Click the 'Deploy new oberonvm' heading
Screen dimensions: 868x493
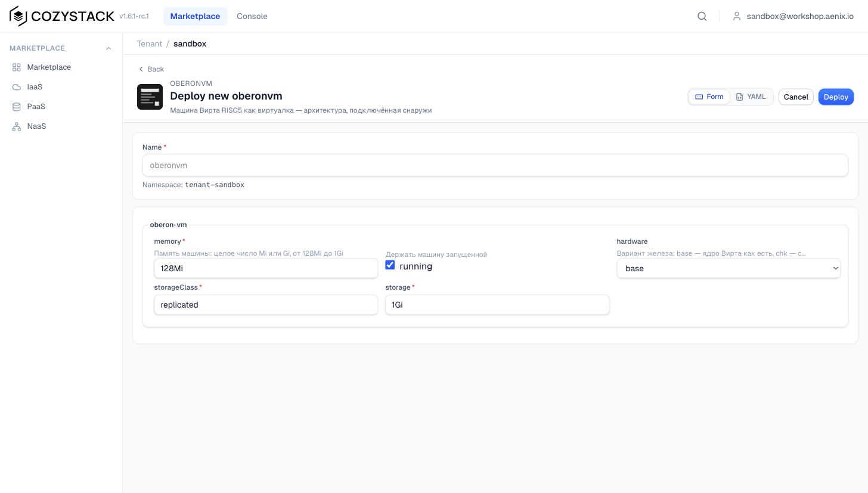pyautogui.click(x=226, y=96)
